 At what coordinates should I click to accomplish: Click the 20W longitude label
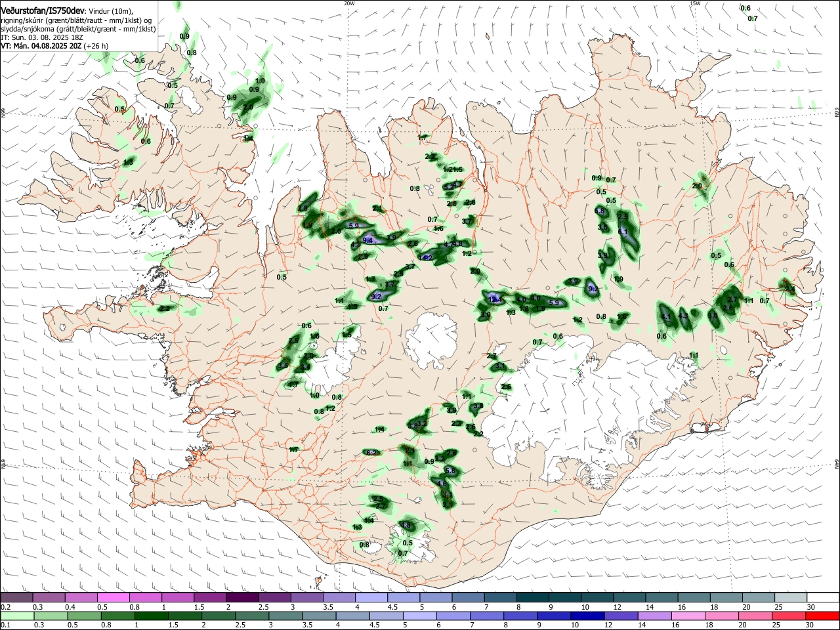[349, 3]
